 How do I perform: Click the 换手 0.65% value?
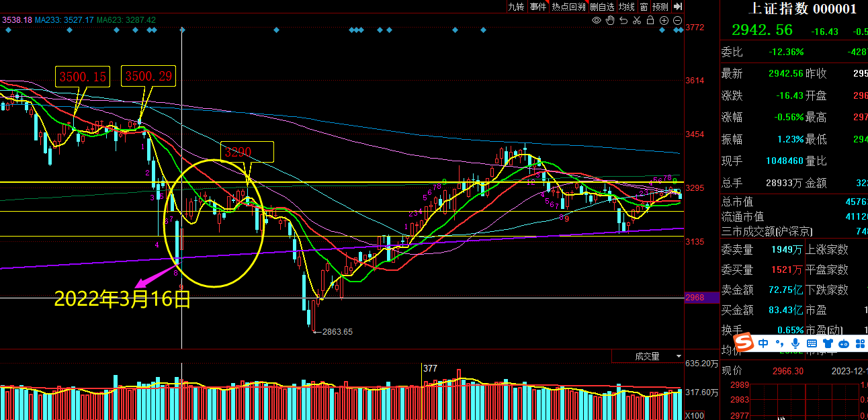790,331
